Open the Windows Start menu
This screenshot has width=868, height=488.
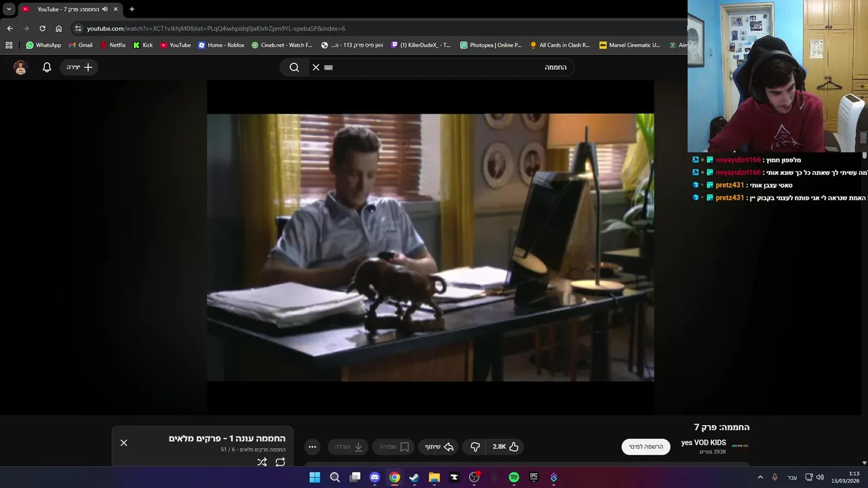click(x=315, y=477)
